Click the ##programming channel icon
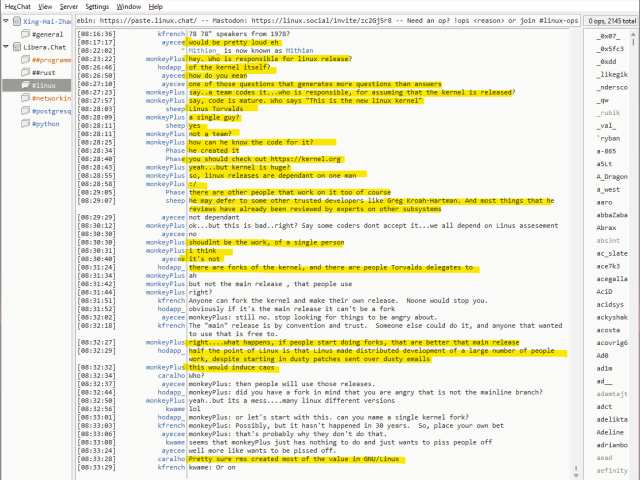The width and height of the screenshot is (640, 480). 25,59
